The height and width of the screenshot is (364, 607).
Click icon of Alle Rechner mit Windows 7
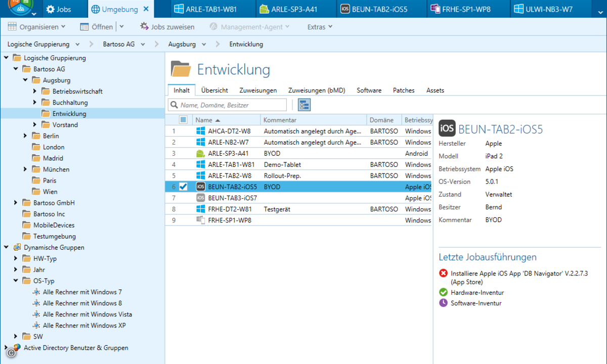(x=36, y=292)
